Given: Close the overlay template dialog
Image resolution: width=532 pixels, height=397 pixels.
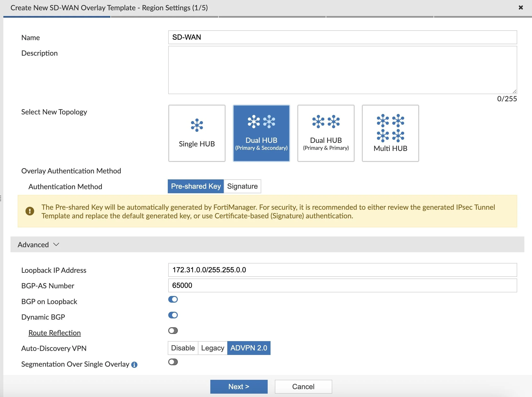Looking at the screenshot, I should (x=521, y=7).
